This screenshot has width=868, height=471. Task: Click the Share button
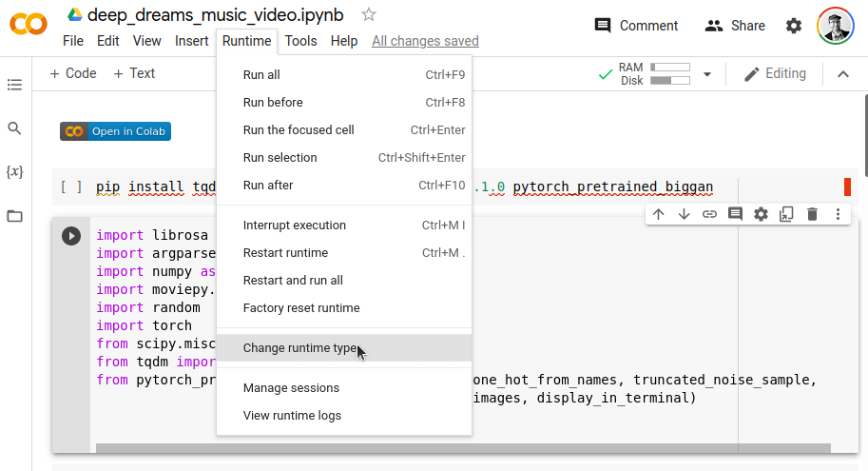click(735, 26)
